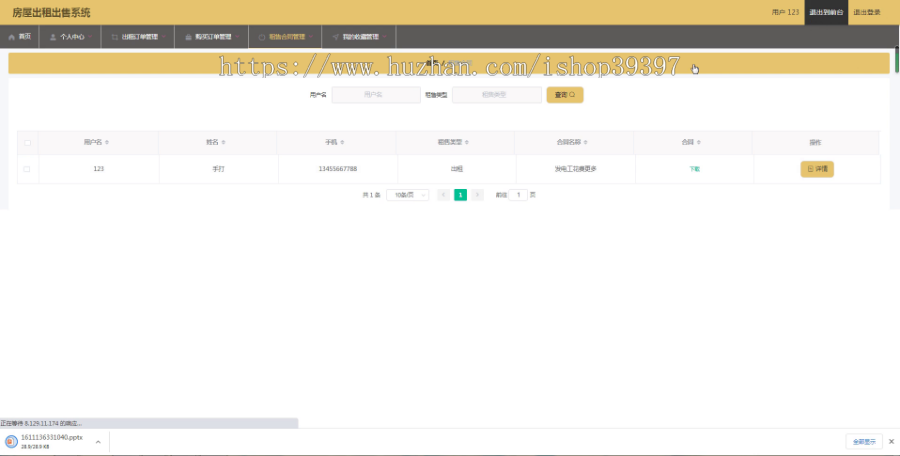Open the options arrow for downloaded pptx
The height and width of the screenshot is (456, 900).
98,442
